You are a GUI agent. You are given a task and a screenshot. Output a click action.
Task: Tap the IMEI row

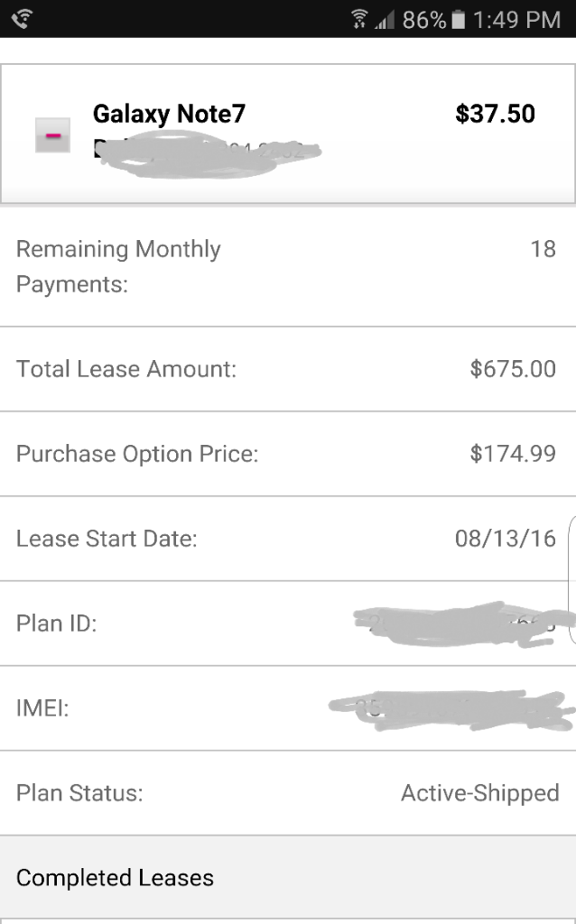tap(288, 708)
